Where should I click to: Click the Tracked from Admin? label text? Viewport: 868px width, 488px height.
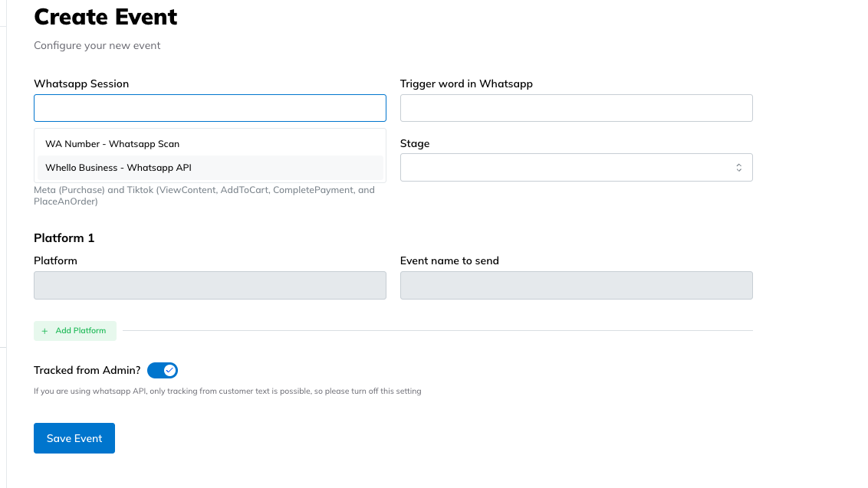[87, 370]
